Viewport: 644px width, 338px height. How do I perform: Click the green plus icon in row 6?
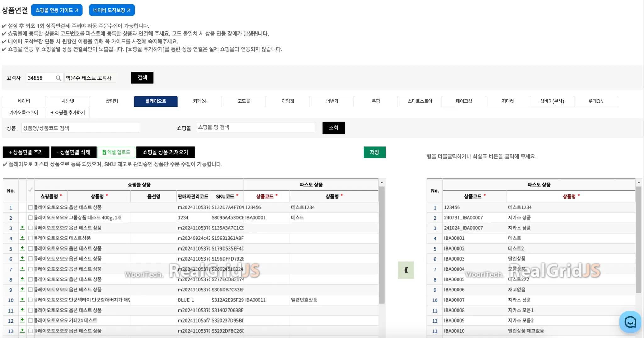point(22,258)
